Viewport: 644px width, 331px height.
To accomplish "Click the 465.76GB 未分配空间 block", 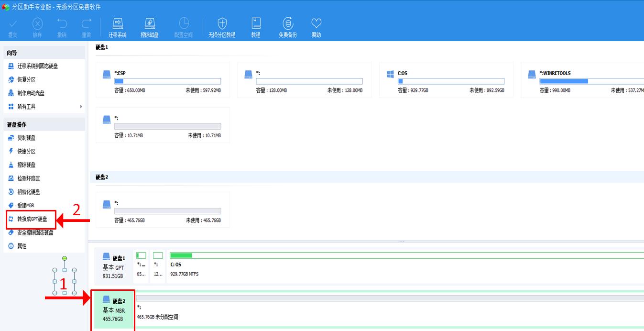I will coord(390,309).
